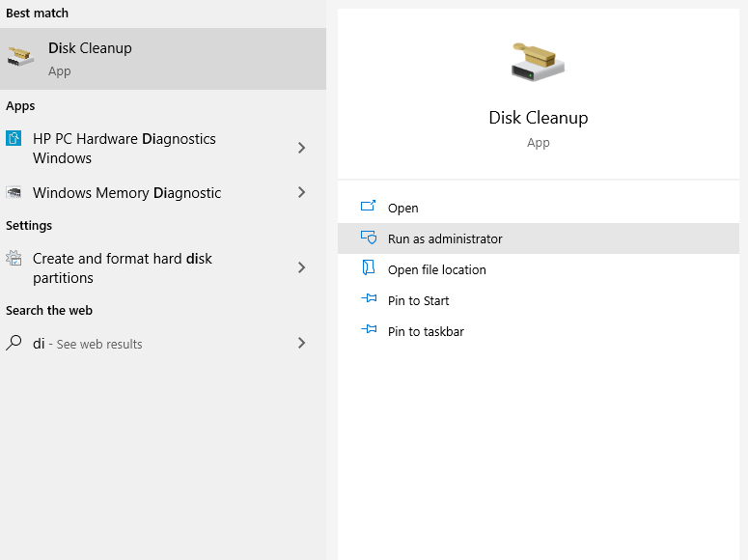
Task: Expand the web results chevron for 'di'
Action: pyautogui.click(x=301, y=343)
